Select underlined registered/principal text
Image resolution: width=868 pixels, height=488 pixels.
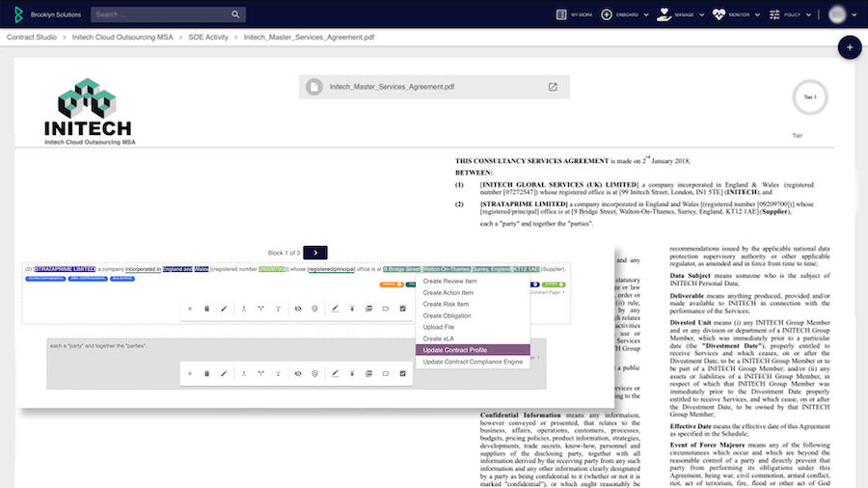331,269
